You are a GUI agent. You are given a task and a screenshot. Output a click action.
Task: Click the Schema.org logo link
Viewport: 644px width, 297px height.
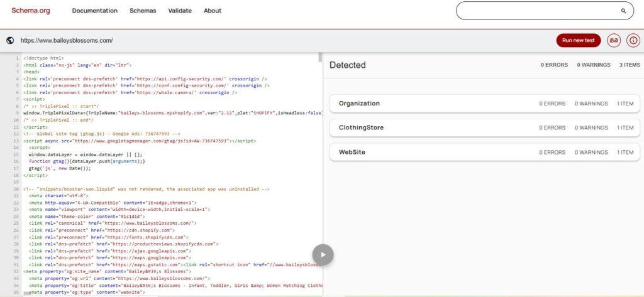pyautogui.click(x=31, y=11)
